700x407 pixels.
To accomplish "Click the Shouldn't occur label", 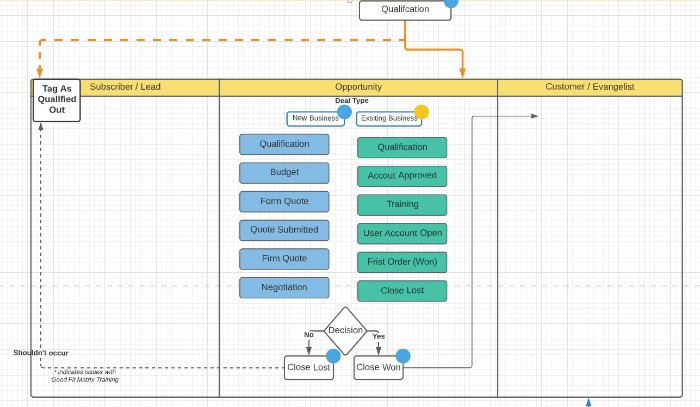I will click(41, 353).
